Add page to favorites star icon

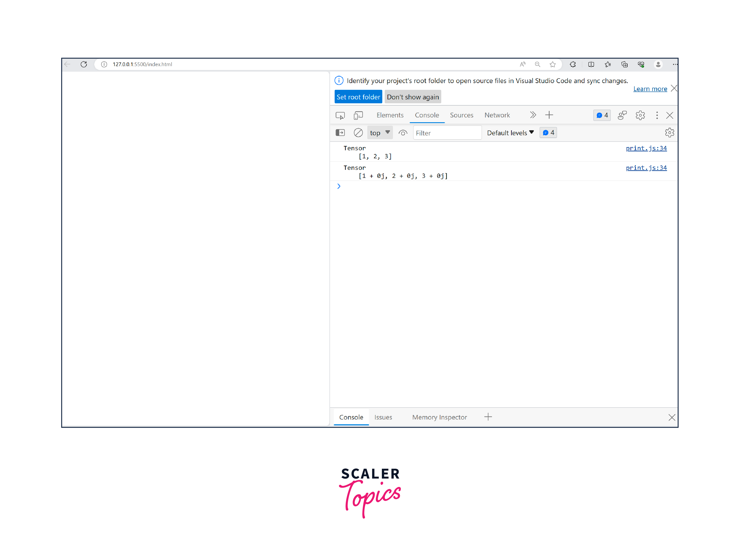pyautogui.click(x=552, y=64)
